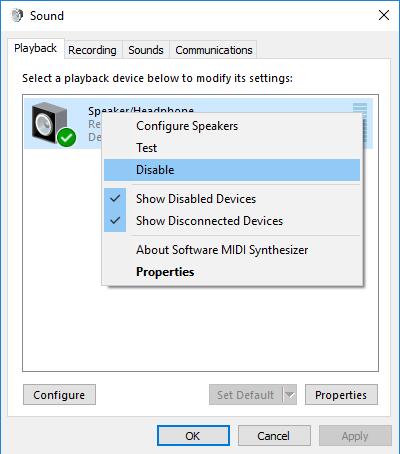The height and width of the screenshot is (454, 400).
Task: Toggle Show Disabled Devices checkmark
Action: click(115, 199)
